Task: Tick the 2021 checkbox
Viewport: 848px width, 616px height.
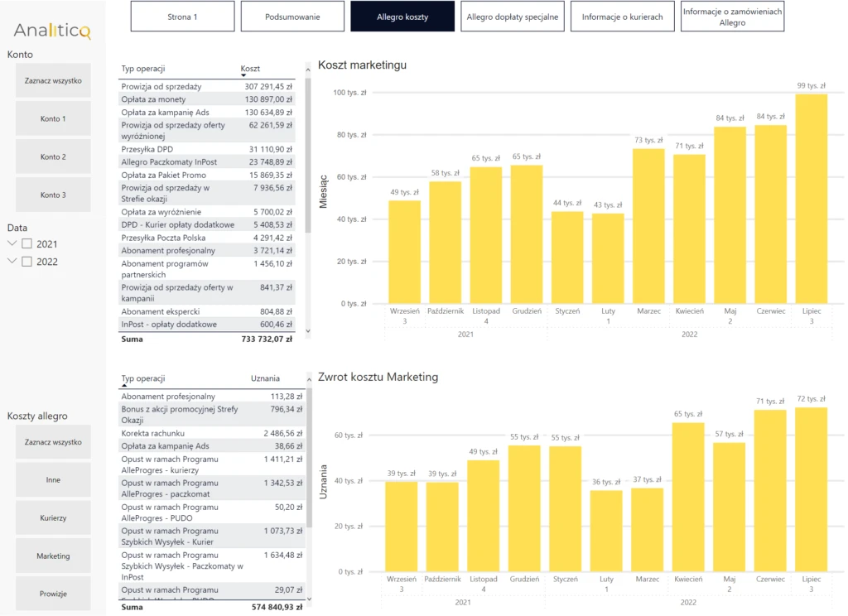Action: click(x=26, y=244)
